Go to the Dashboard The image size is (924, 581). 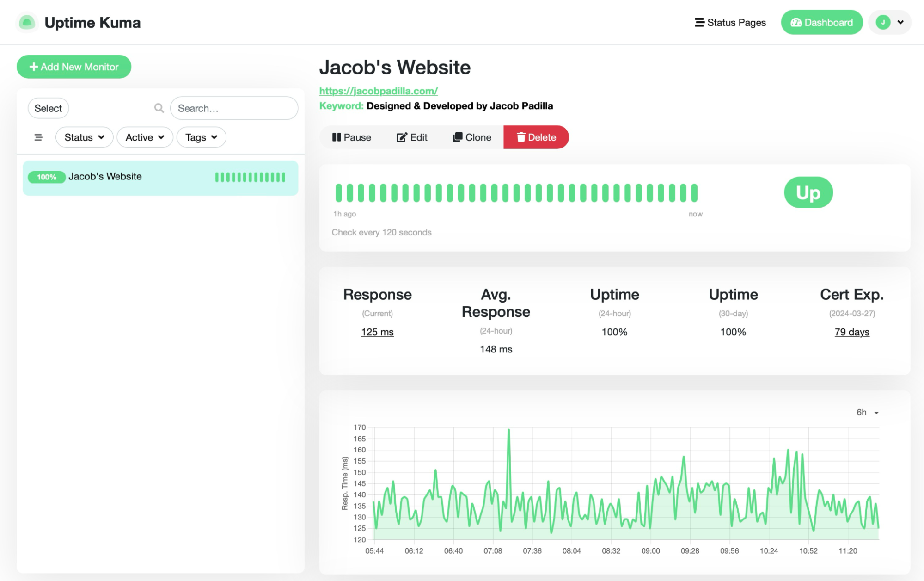[821, 22]
